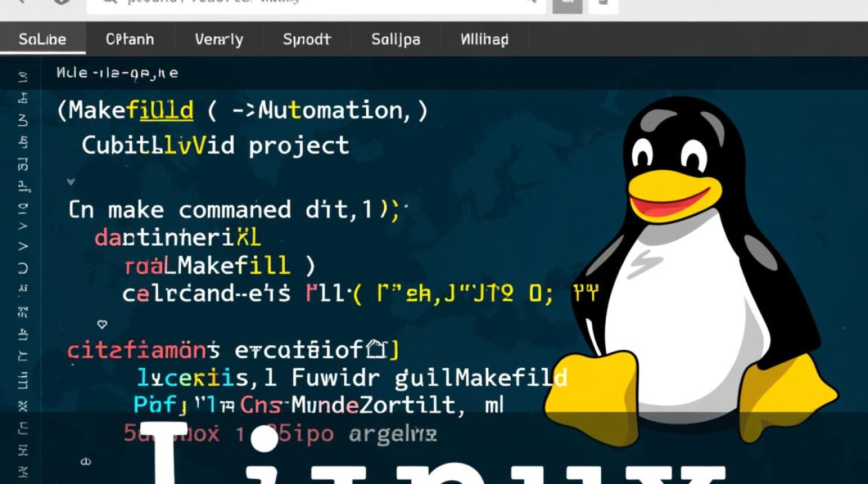Open the Saljipa tab
This screenshot has height=484, width=868.
pyautogui.click(x=395, y=39)
